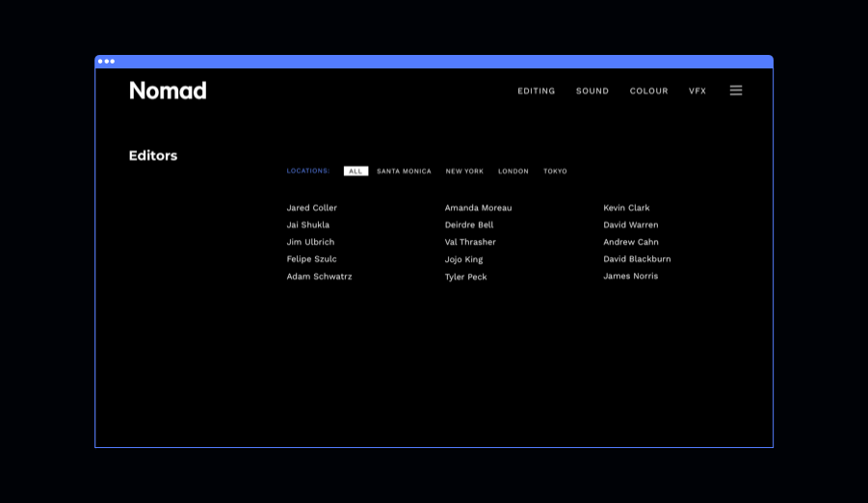Click Val Thrasher in the list

(x=470, y=242)
